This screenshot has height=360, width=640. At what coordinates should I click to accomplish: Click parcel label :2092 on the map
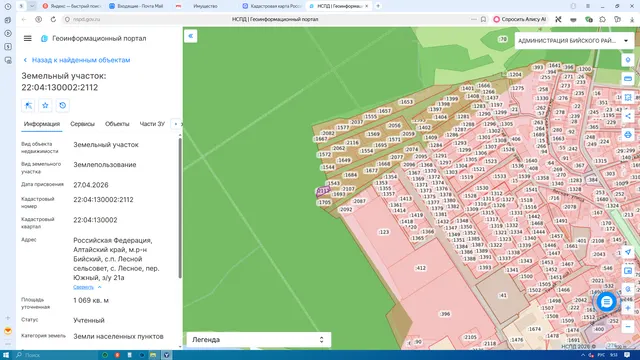(x=346, y=209)
